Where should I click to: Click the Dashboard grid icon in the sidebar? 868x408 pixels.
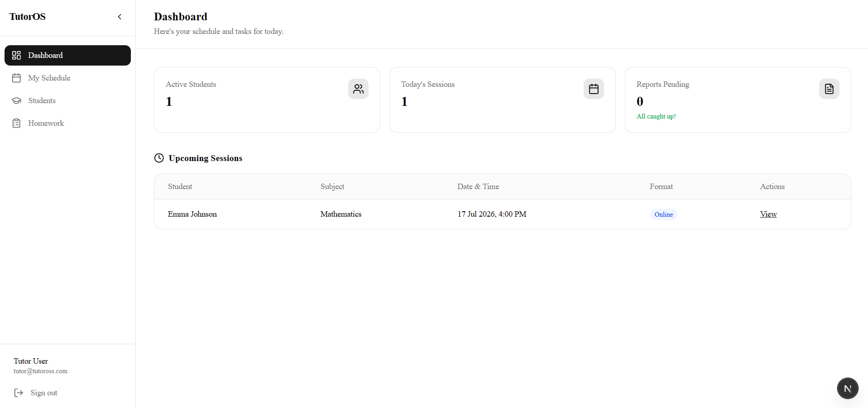(x=16, y=55)
